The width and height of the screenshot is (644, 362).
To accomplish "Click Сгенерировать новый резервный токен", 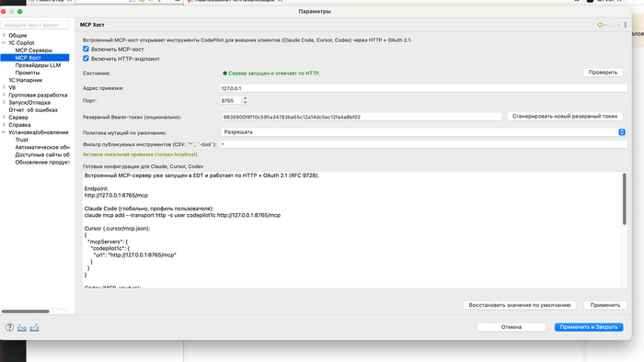I will (x=565, y=117).
